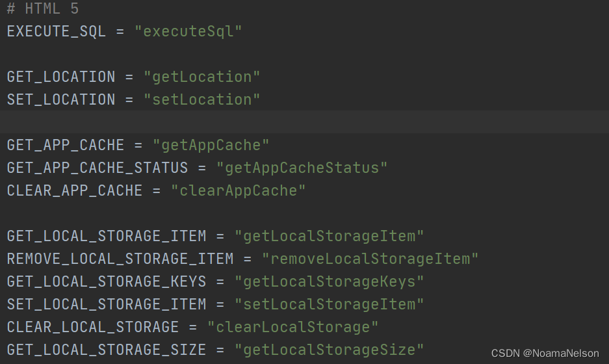Image resolution: width=609 pixels, height=364 pixels.
Task: Click the SET_LOCATION constant name
Action: [61, 100]
